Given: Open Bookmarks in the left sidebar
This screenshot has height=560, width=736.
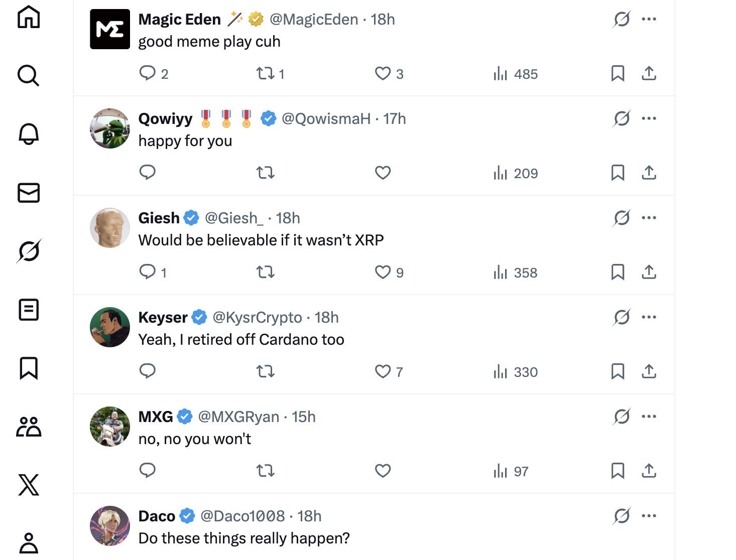Looking at the screenshot, I should pyautogui.click(x=29, y=368).
